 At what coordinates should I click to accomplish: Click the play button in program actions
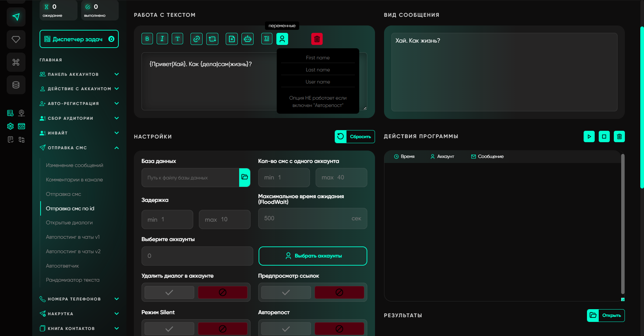589,136
